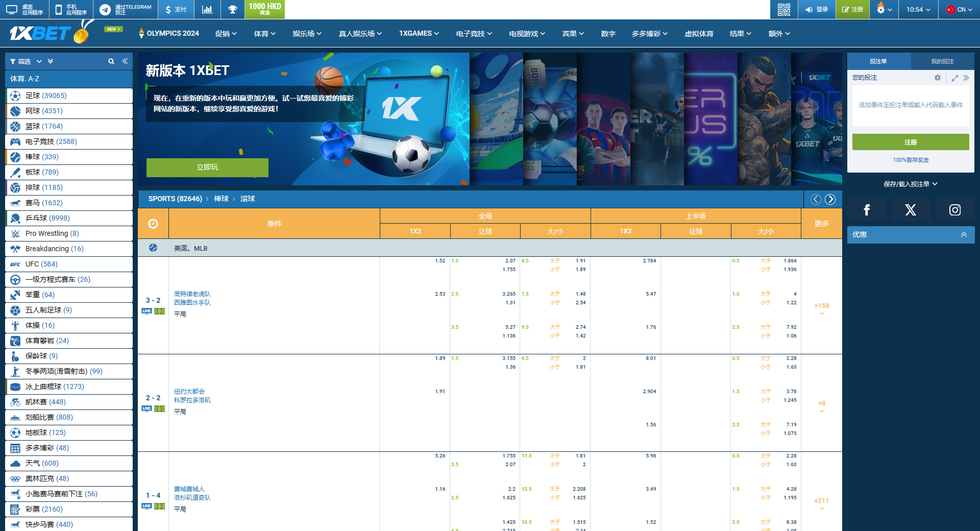Open 美国。MLB league header
980x531 pixels.
click(190, 248)
